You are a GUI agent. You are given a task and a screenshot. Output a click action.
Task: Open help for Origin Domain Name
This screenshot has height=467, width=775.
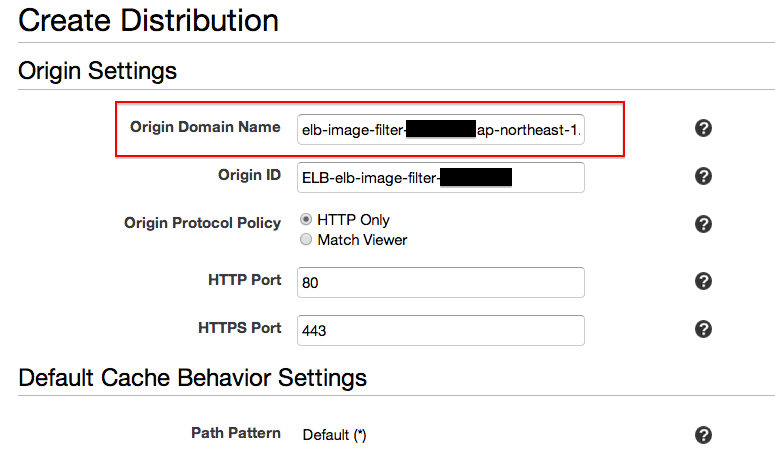703,128
